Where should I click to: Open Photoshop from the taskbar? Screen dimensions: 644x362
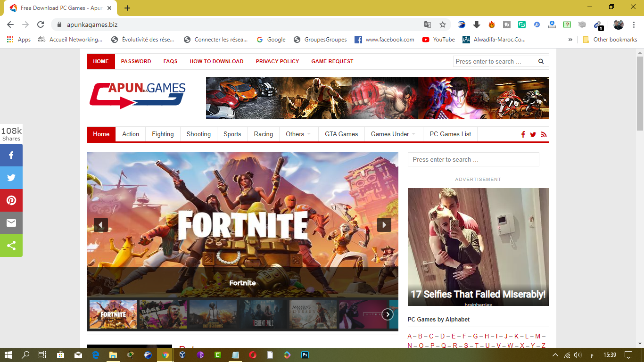[305, 354]
